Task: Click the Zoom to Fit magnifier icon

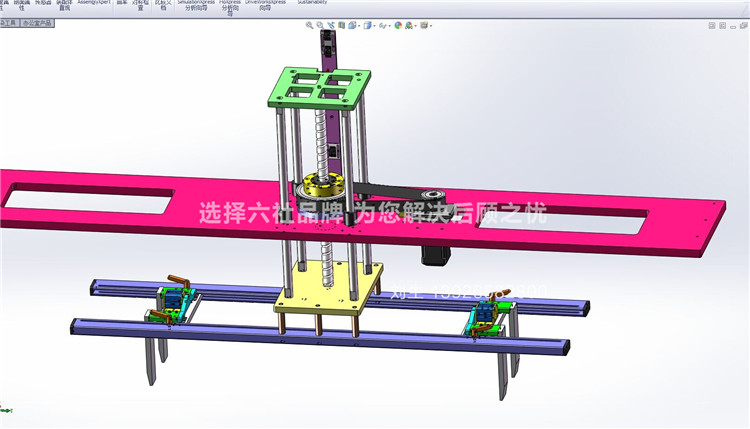Action: 309,25
